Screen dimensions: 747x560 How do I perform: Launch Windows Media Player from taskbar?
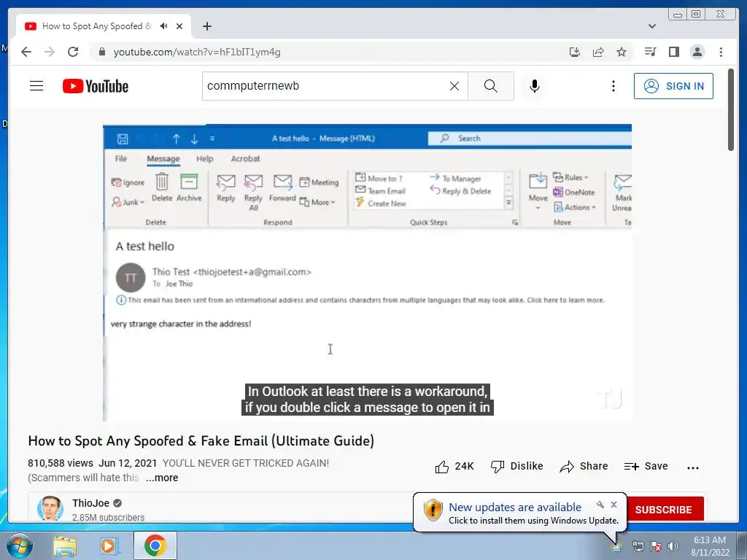pos(108,545)
